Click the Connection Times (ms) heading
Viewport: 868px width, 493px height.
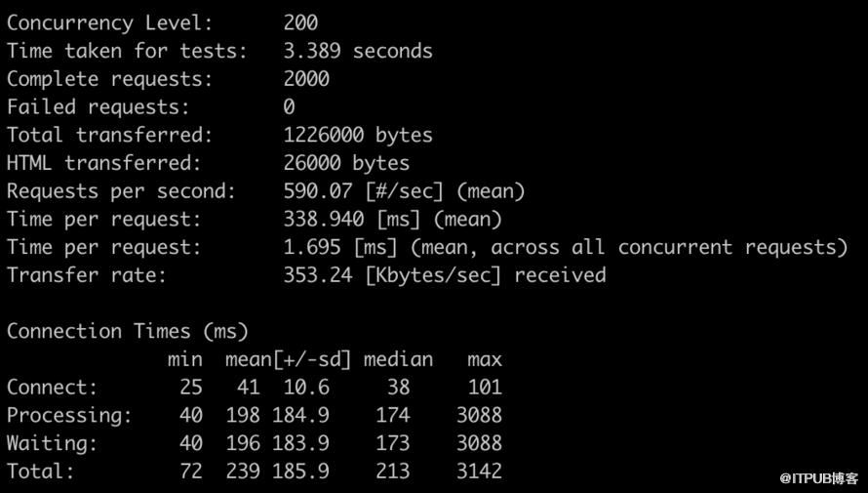tap(128, 332)
